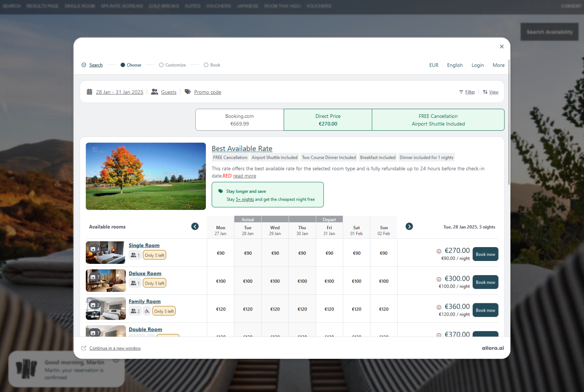Open the English language selector
This screenshot has height=392, width=584.
[x=455, y=65]
